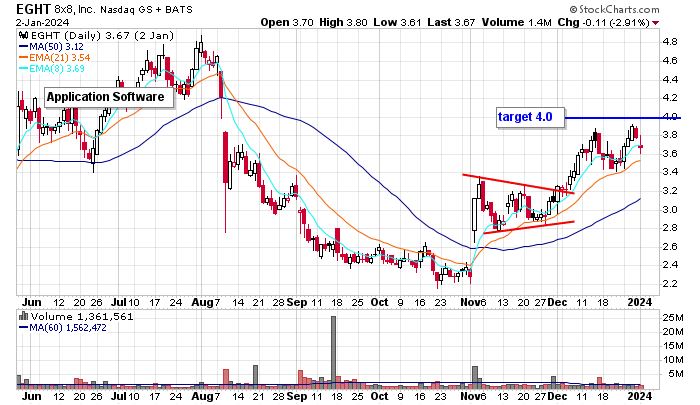
Task: Click the Aug label on the price panel date axis
Action: (201, 302)
